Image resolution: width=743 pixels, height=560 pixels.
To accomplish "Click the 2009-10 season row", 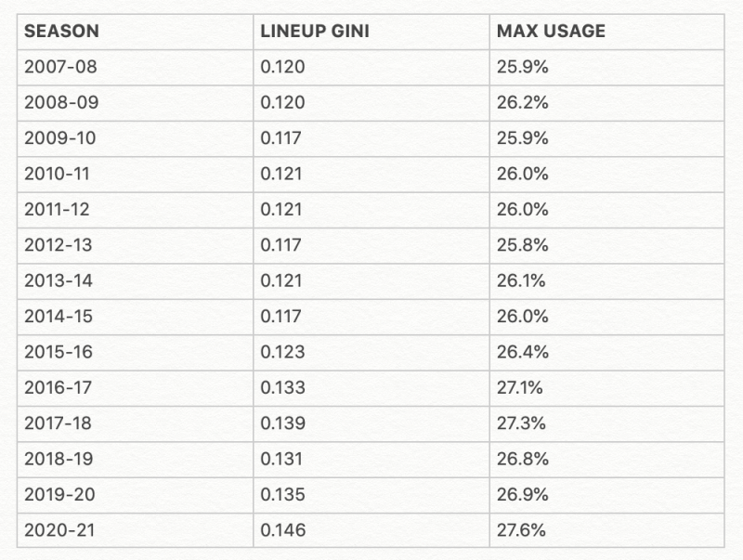I will [60, 138].
